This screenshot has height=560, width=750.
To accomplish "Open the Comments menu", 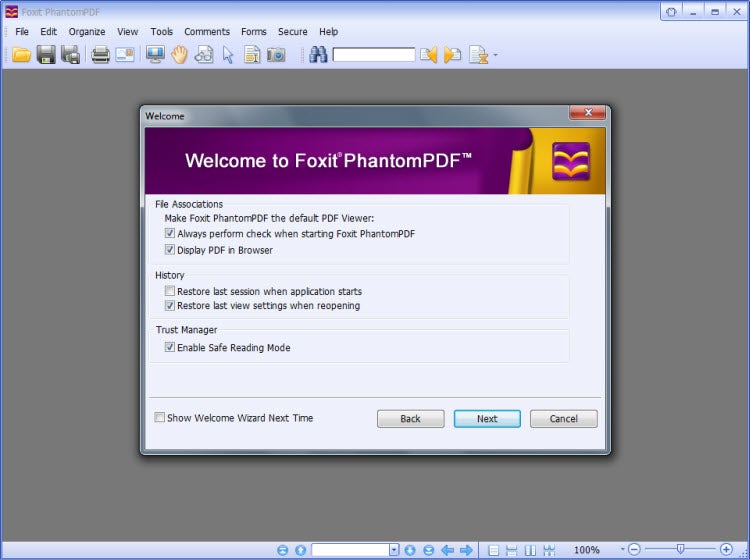I will point(207,32).
